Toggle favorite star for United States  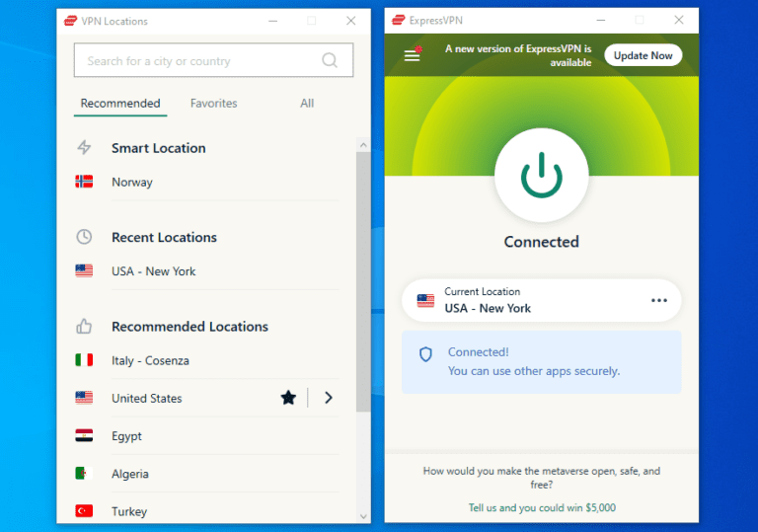(288, 398)
